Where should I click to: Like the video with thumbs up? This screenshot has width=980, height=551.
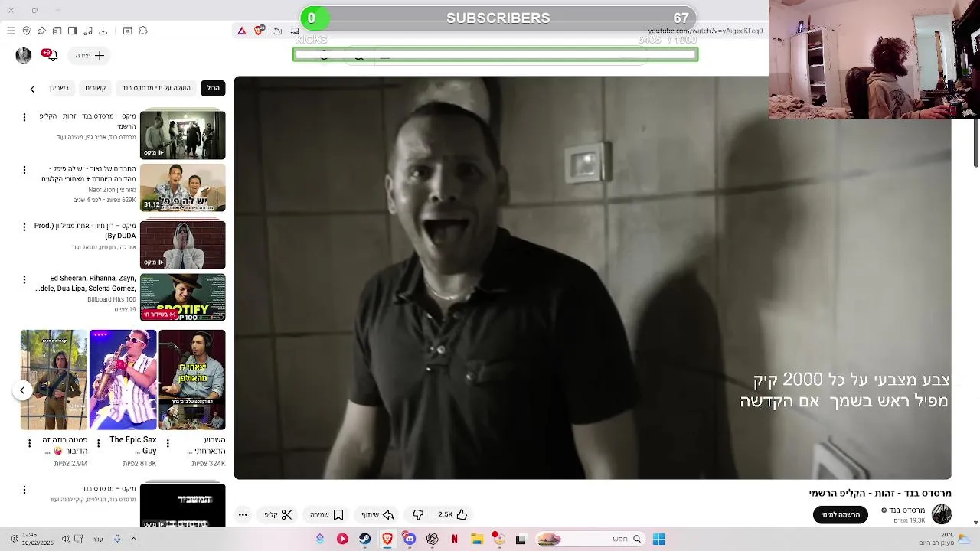pyautogui.click(x=452, y=515)
